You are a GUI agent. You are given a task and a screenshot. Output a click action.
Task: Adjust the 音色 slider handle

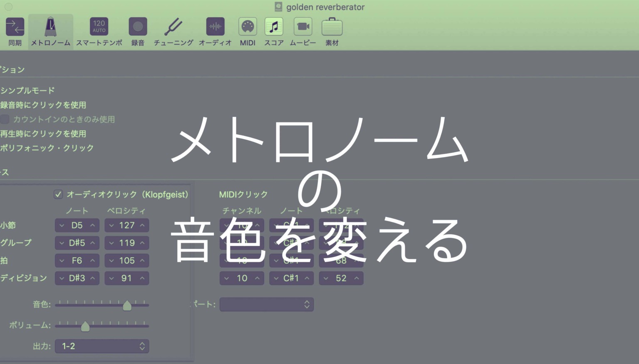pos(127,305)
